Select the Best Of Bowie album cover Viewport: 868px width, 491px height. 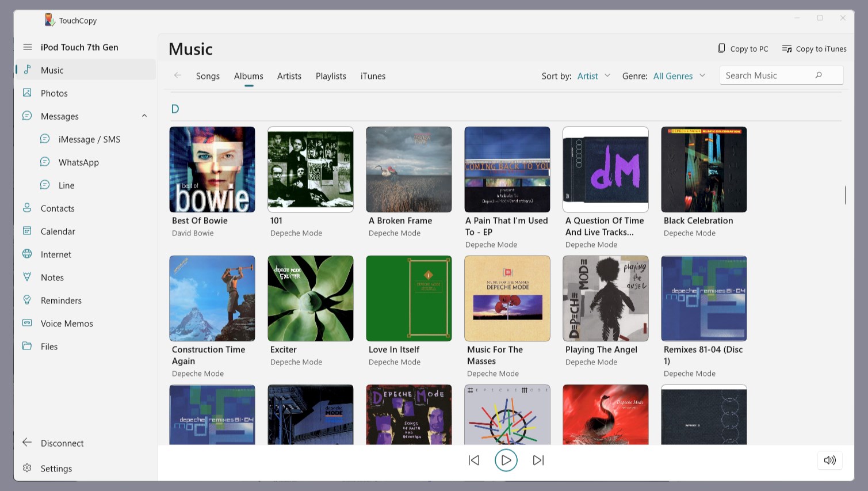(x=212, y=170)
